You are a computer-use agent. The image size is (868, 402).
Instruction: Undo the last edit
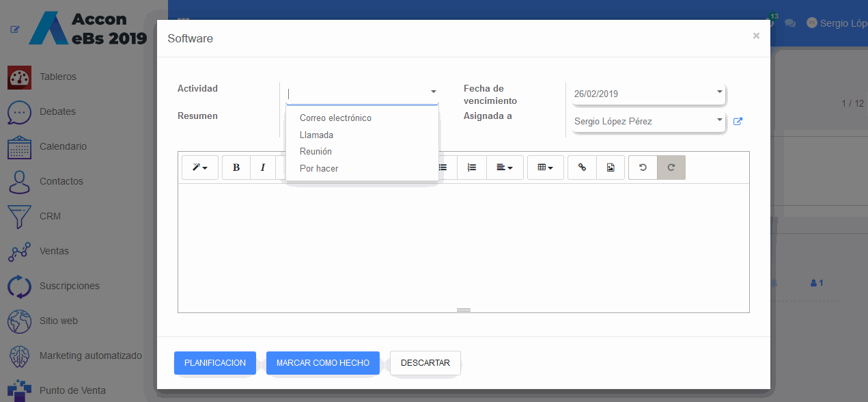[x=643, y=167]
